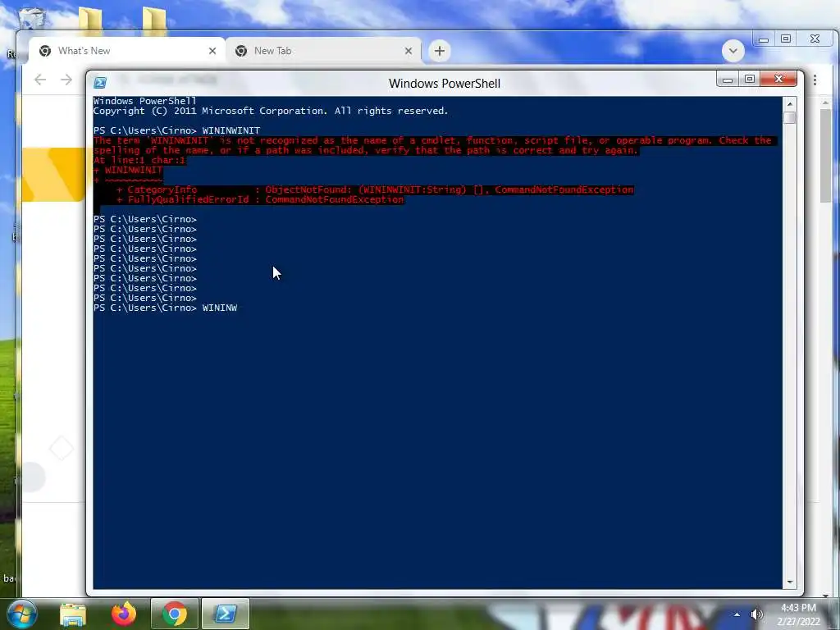Open Firefox from the taskbar
The height and width of the screenshot is (630, 840).
(124, 614)
